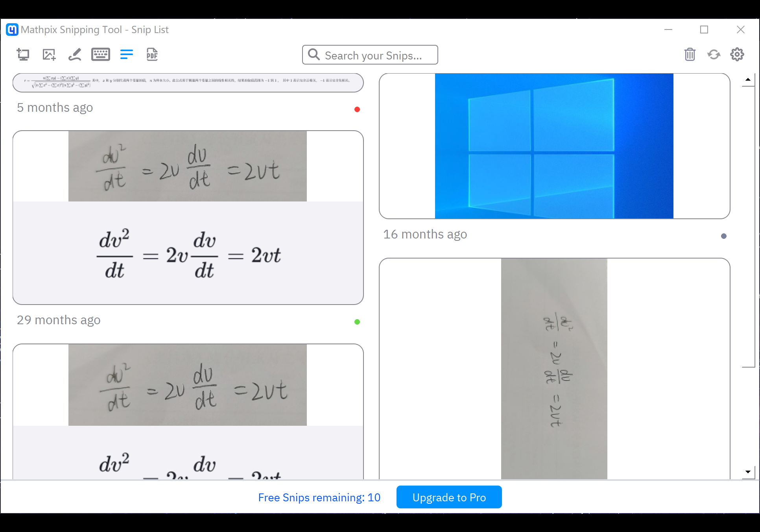The height and width of the screenshot is (532, 760).
Task: Select the 29 months ago handwritten equation image
Action: tap(188, 166)
